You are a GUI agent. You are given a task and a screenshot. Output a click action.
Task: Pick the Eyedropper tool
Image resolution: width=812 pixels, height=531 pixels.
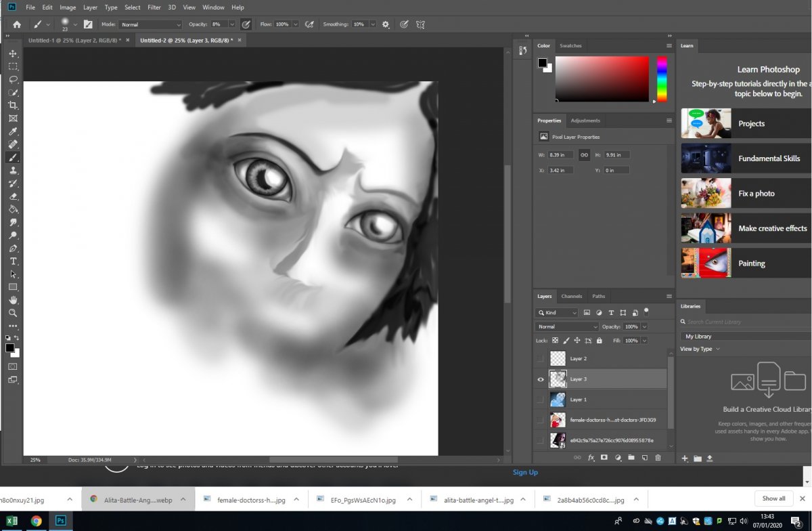pyautogui.click(x=13, y=131)
